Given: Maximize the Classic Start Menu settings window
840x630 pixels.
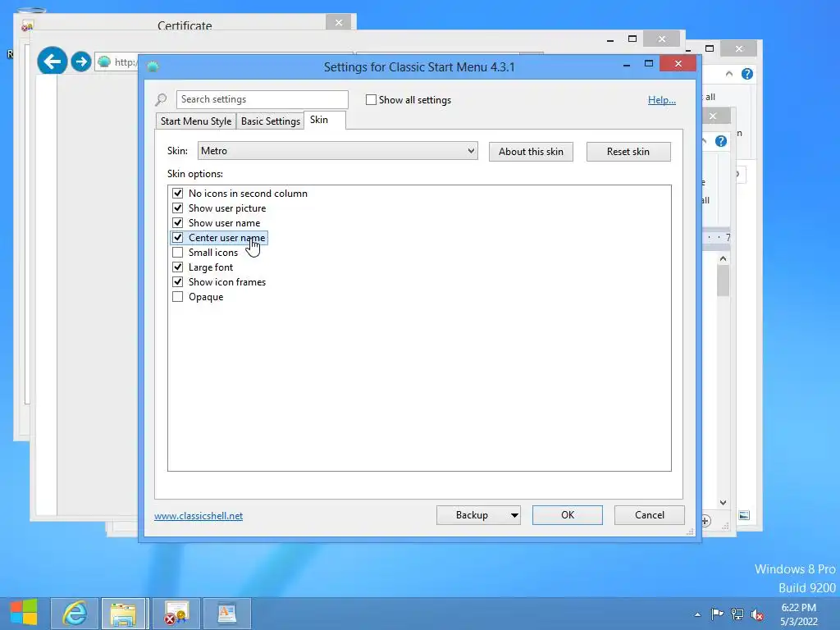Looking at the screenshot, I should coord(649,63).
